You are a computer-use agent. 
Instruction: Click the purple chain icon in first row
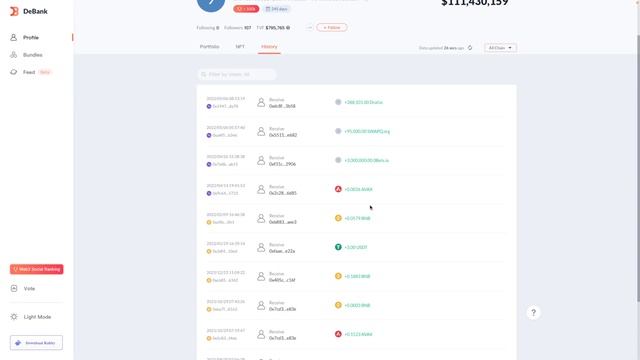click(x=209, y=106)
